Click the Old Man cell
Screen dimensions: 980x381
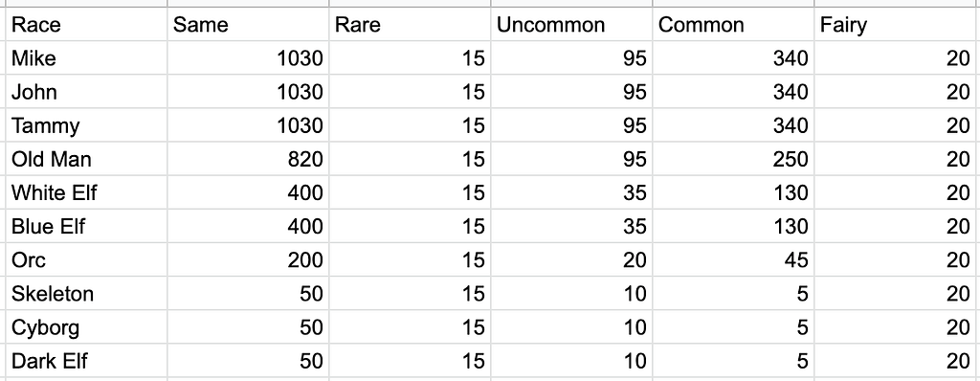86,159
